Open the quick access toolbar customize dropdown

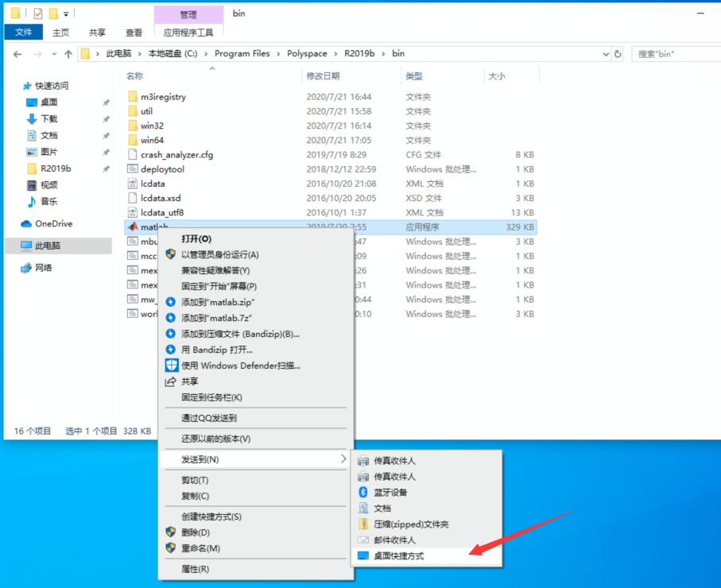coord(66,14)
